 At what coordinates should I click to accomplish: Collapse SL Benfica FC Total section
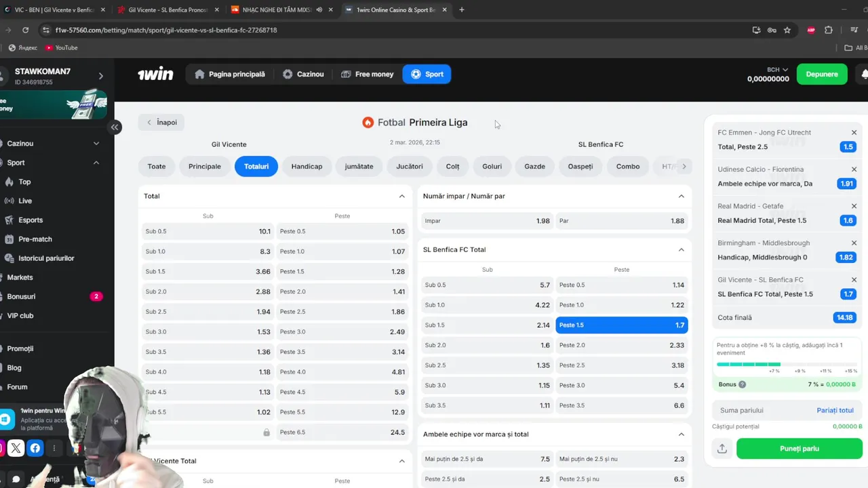click(681, 249)
